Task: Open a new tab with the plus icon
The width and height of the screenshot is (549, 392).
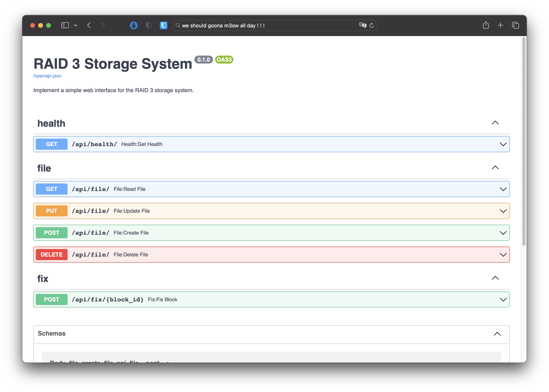Action: coord(501,25)
